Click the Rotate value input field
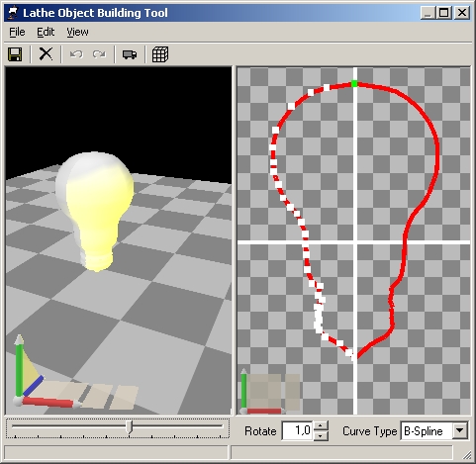The height and width of the screenshot is (464, 476). pos(297,430)
